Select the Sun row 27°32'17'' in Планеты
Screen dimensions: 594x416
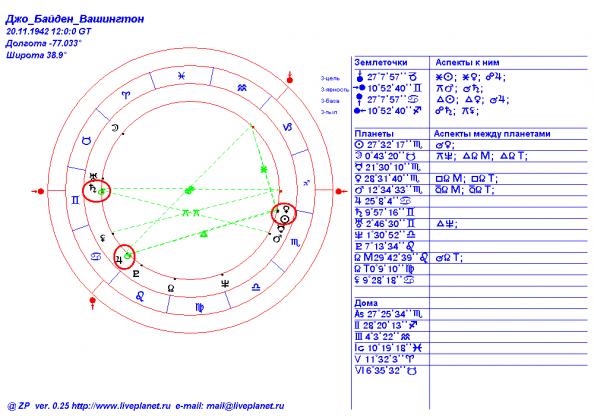(x=470, y=145)
